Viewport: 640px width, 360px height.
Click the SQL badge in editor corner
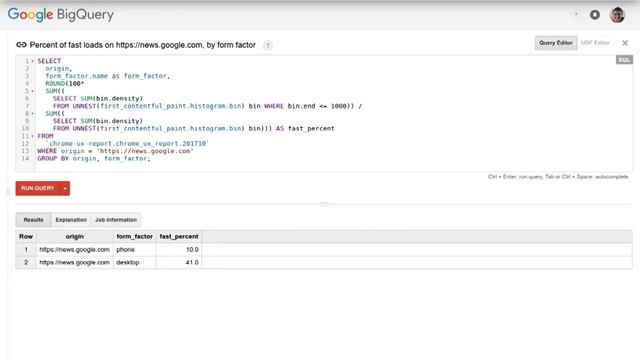(624, 60)
